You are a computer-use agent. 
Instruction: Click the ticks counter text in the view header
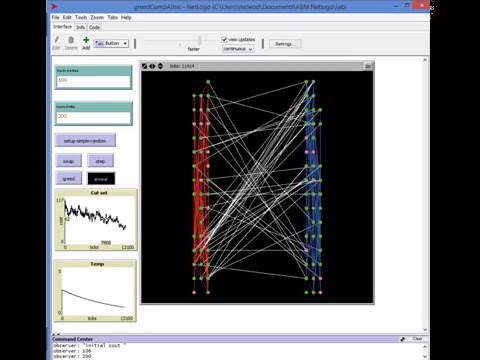point(182,66)
